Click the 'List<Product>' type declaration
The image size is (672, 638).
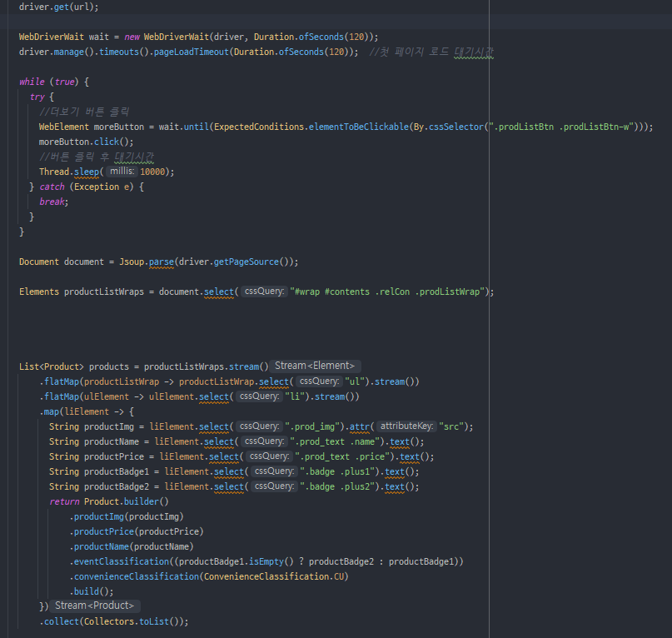click(52, 367)
